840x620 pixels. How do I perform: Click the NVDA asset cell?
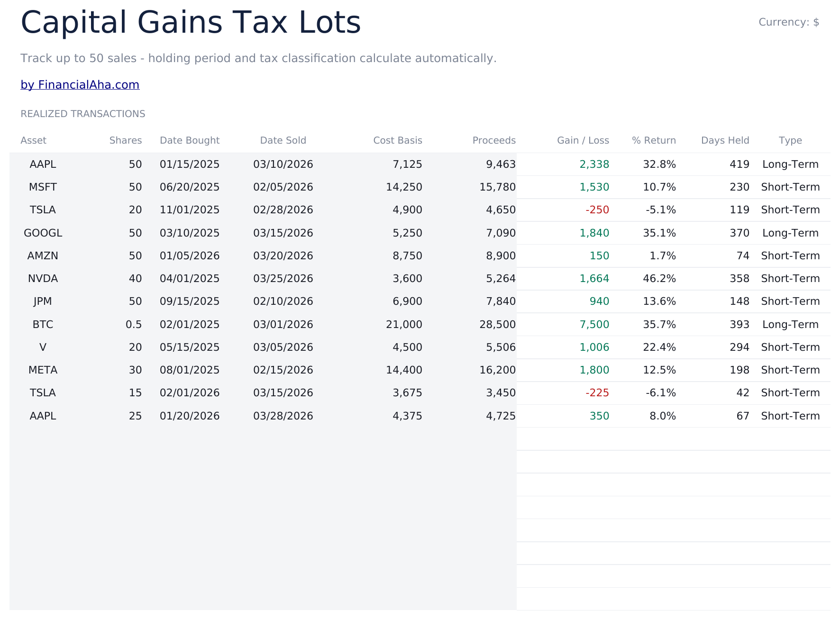[43, 279]
